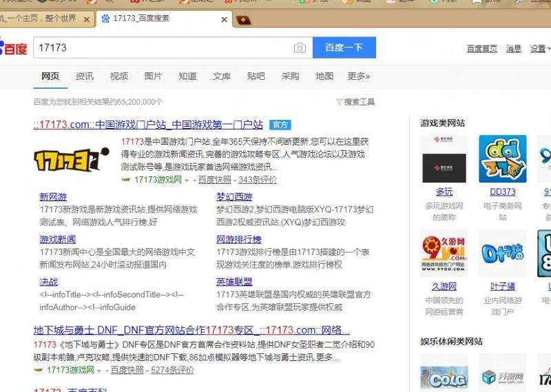This screenshot has width=551, height=392.
Task: Click the 开游网 site thumbnail
Action: pos(503,377)
